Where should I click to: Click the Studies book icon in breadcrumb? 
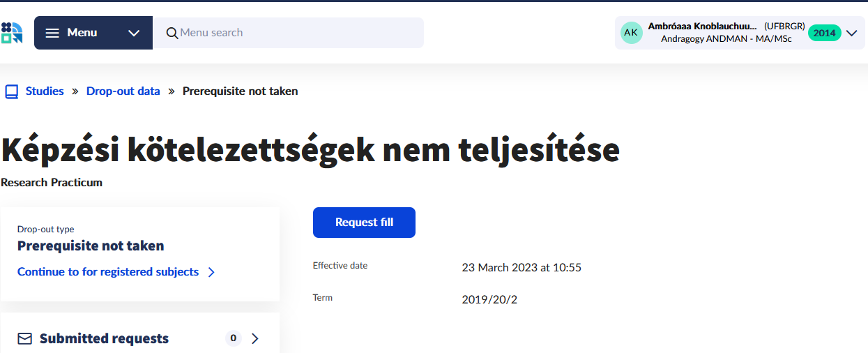[11, 91]
